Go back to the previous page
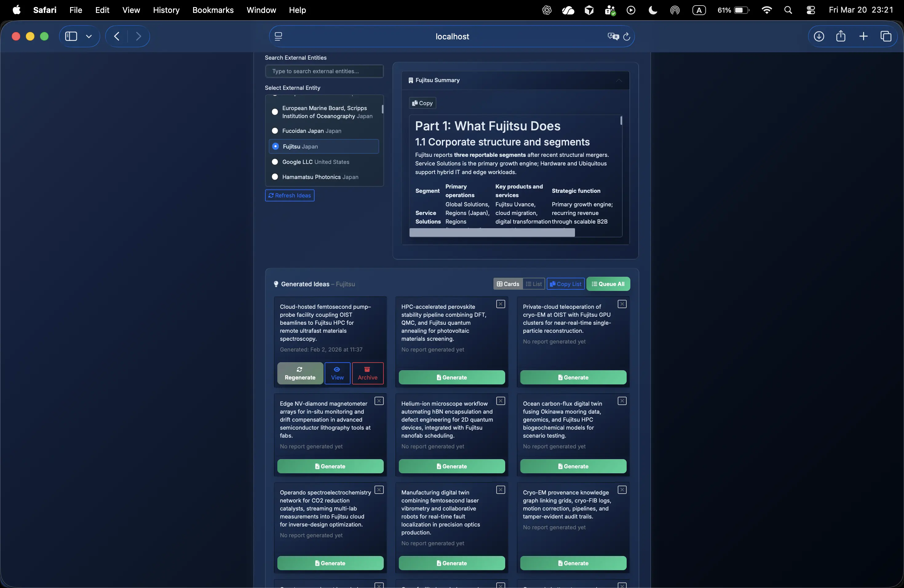 tap(117, 36)
